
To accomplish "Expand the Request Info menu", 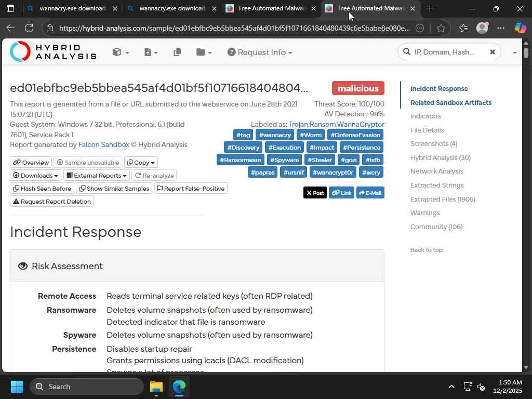I will [260, 52].
